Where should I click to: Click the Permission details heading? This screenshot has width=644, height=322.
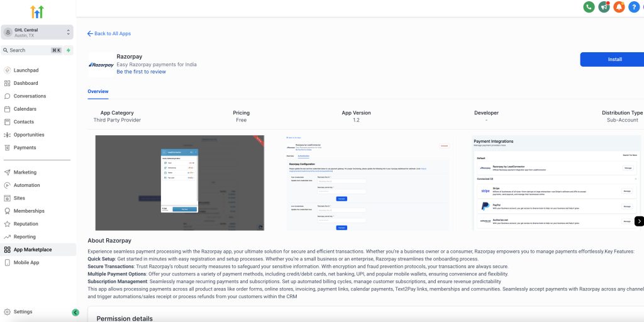(125, 319)
